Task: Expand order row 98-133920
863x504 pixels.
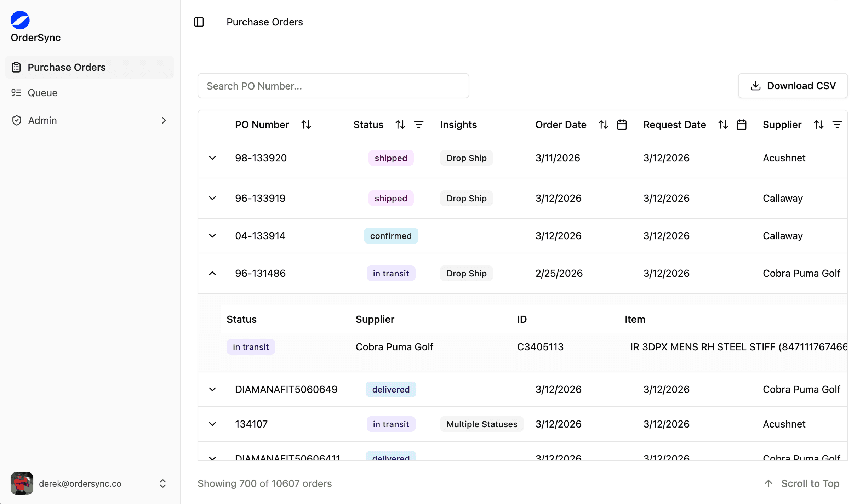Action: click(212, 158)
